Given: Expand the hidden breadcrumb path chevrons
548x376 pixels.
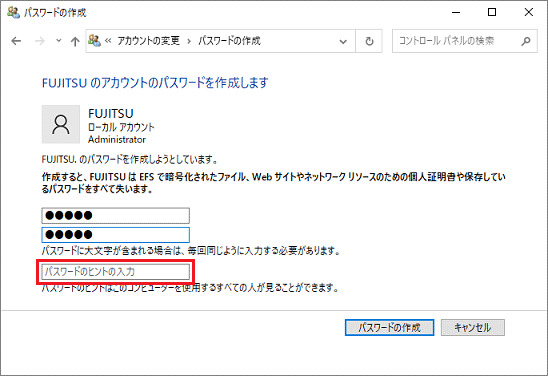Looking at the screenshot, I should tap(108, 41).
